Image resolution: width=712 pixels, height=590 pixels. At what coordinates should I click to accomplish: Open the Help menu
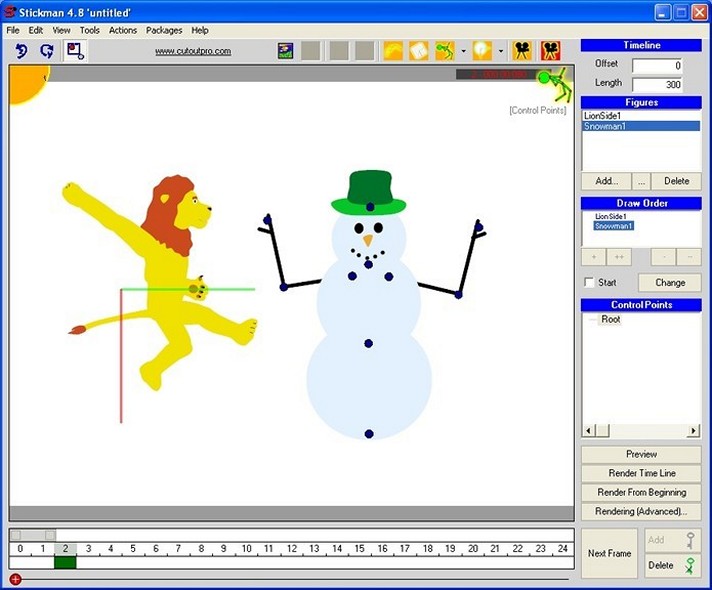(x=200, y=30)
